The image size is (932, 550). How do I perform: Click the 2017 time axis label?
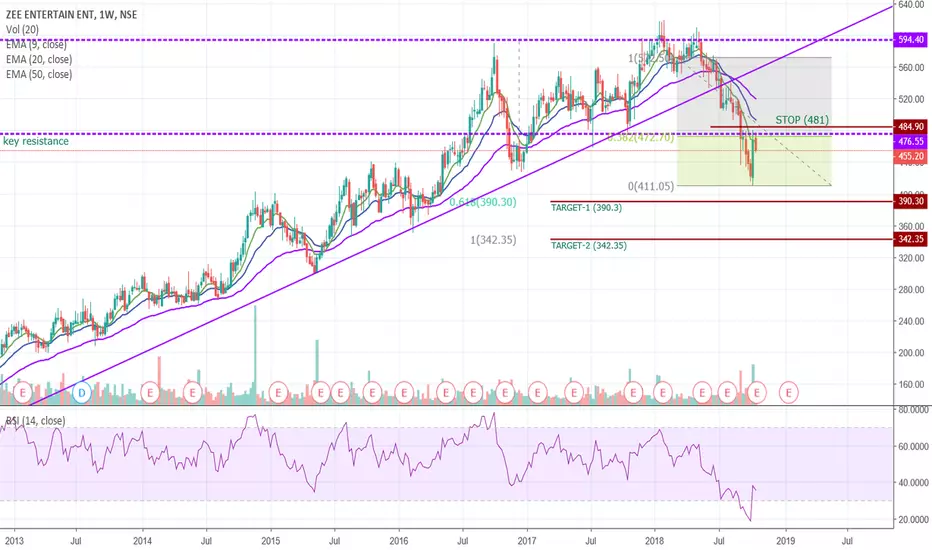click(527, 541)
